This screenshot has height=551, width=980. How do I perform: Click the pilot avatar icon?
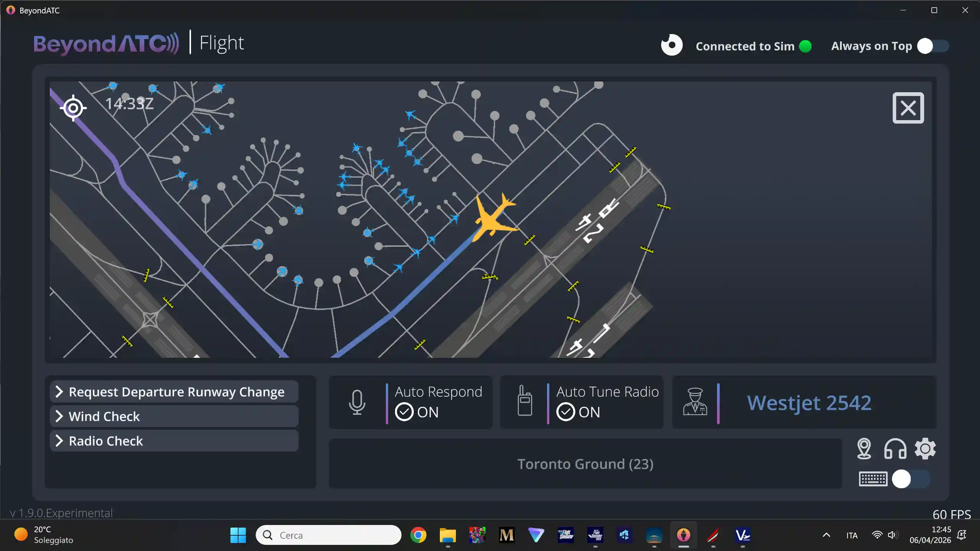click(695, 401)
